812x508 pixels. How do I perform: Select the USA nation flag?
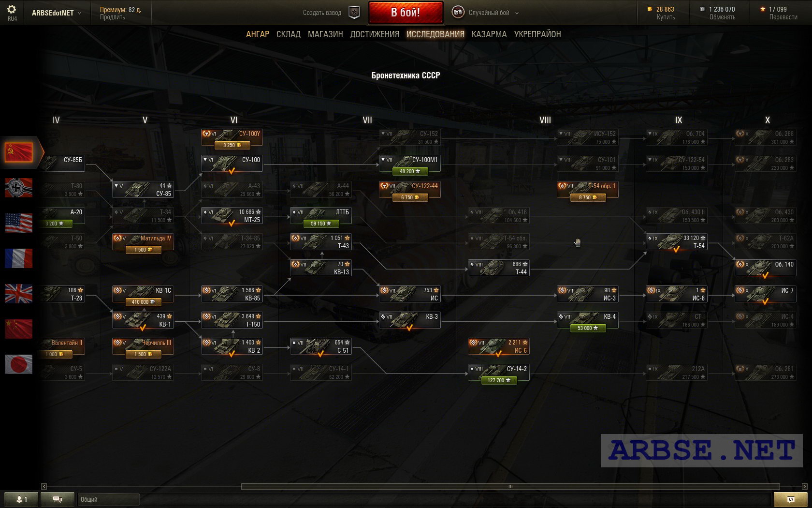pyautogui.click(x=19, y=223)
